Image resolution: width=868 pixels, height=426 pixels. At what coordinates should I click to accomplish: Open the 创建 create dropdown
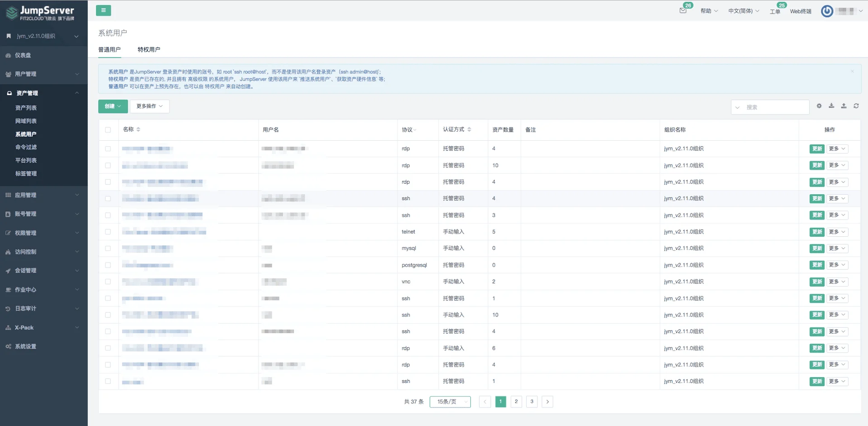point(113,106)
